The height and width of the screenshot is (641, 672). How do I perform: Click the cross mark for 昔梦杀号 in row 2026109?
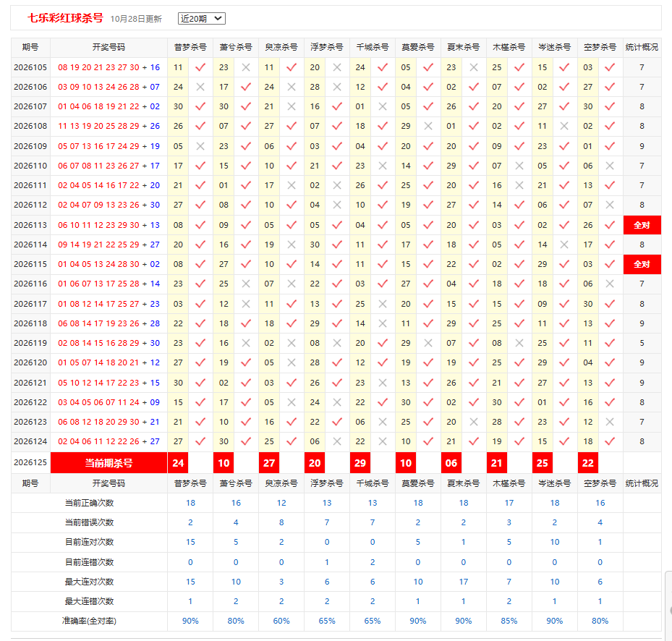point(200,146)
